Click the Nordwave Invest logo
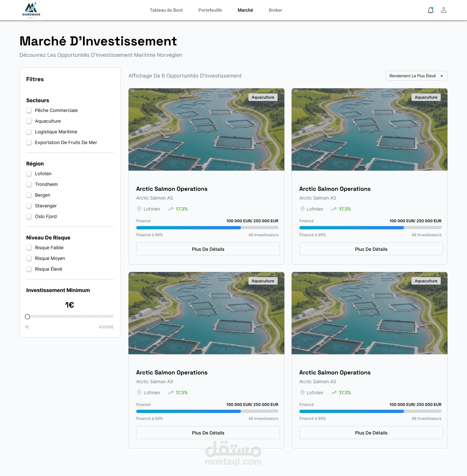 click(x=31, y=10)
